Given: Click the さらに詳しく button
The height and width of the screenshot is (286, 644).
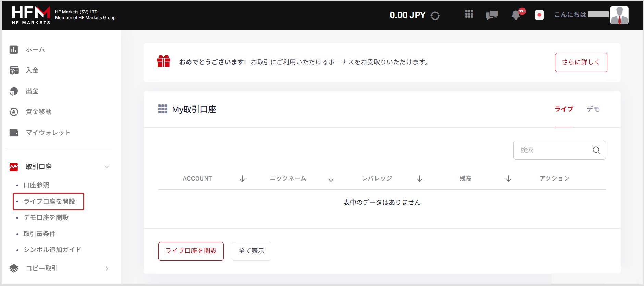Looking at the screenshot, I should point(581,62).
